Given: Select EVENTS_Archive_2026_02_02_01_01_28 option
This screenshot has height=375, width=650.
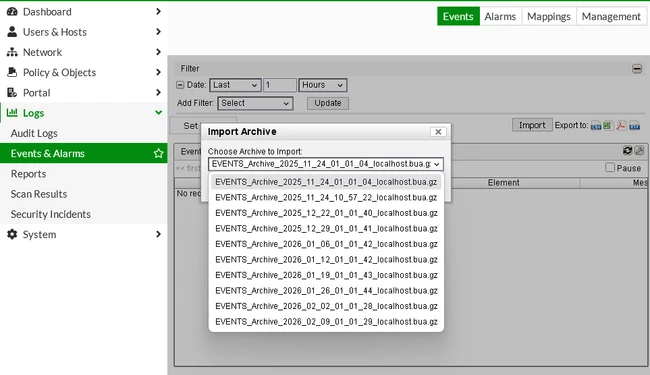Looking at the screenshot, I should click(x=326, y=306).
